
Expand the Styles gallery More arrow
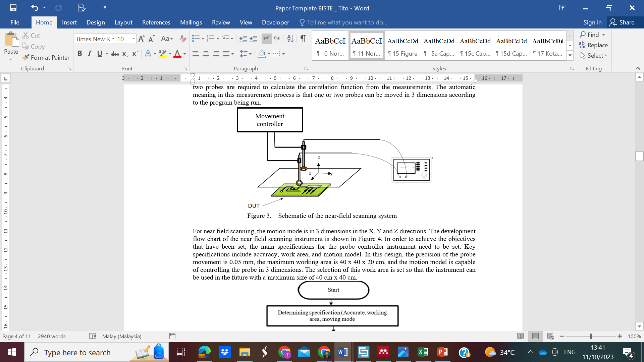point(570,56)
